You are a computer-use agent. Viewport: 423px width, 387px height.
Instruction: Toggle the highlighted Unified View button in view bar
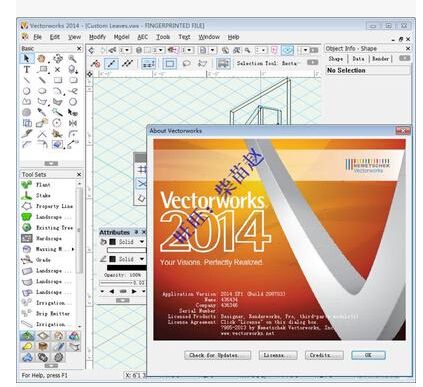[x=287, y=50]
